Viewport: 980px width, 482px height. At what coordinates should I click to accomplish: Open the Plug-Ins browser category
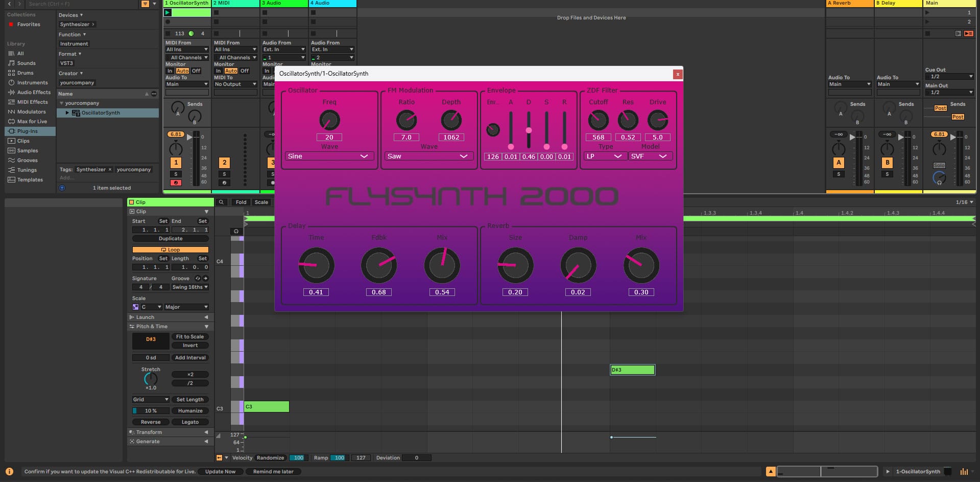(x=27, y=131)
